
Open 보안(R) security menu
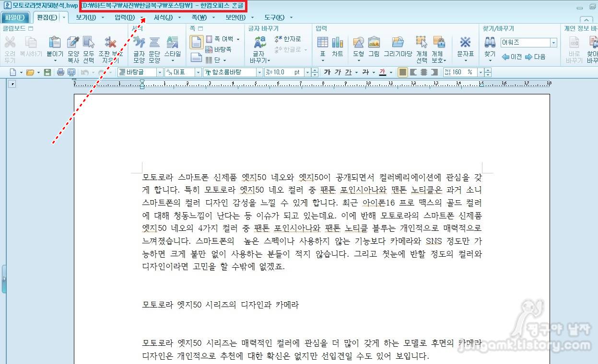pos(235,18)
